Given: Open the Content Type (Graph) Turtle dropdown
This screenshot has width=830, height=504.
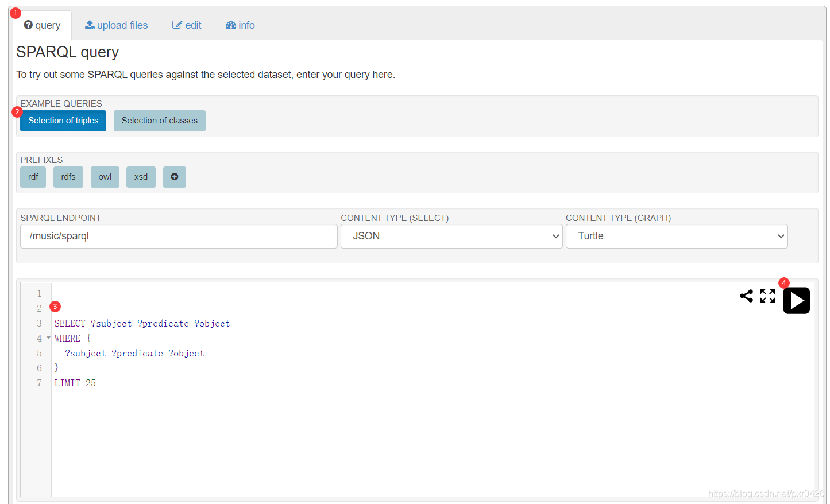Looking at the screenshot, I should 677,236.
